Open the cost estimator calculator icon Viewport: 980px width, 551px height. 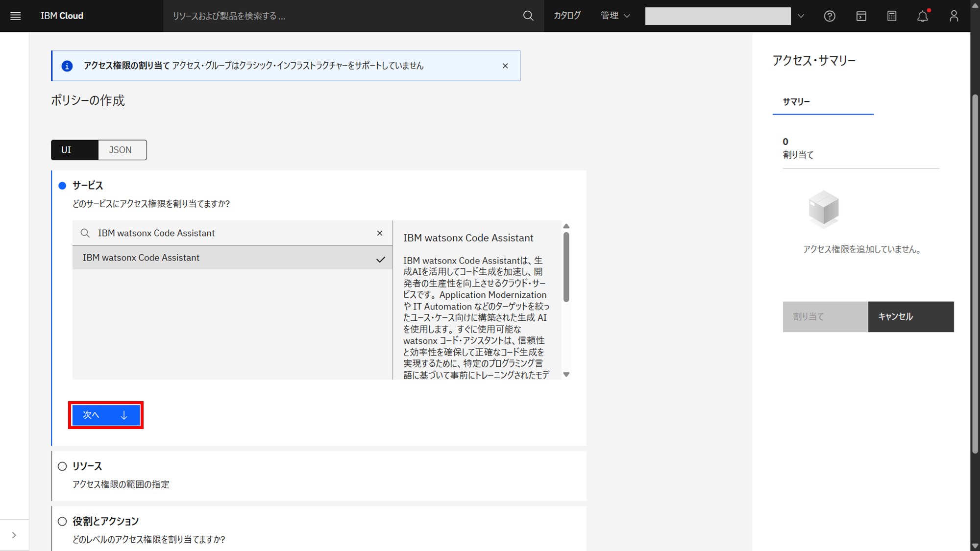coord(892,16)
